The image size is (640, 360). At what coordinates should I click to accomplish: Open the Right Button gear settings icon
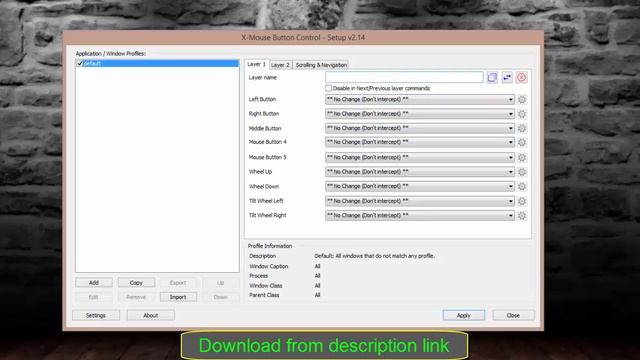pos(522,114)
